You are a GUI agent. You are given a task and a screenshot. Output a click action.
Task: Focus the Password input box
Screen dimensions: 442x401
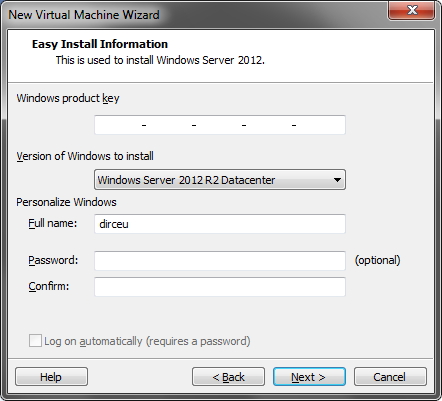[220, 261]
